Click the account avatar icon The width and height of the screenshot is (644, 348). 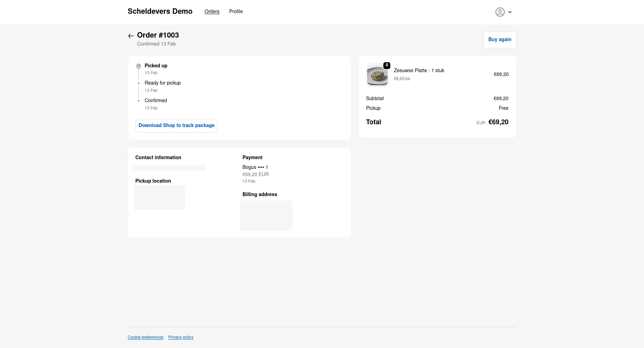click(x=500, y=12)
